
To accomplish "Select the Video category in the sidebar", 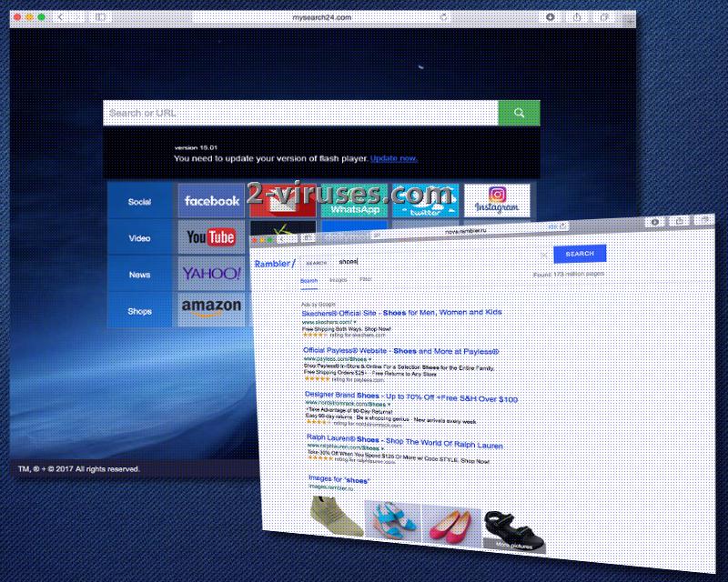I will click(x=138, y=237).
